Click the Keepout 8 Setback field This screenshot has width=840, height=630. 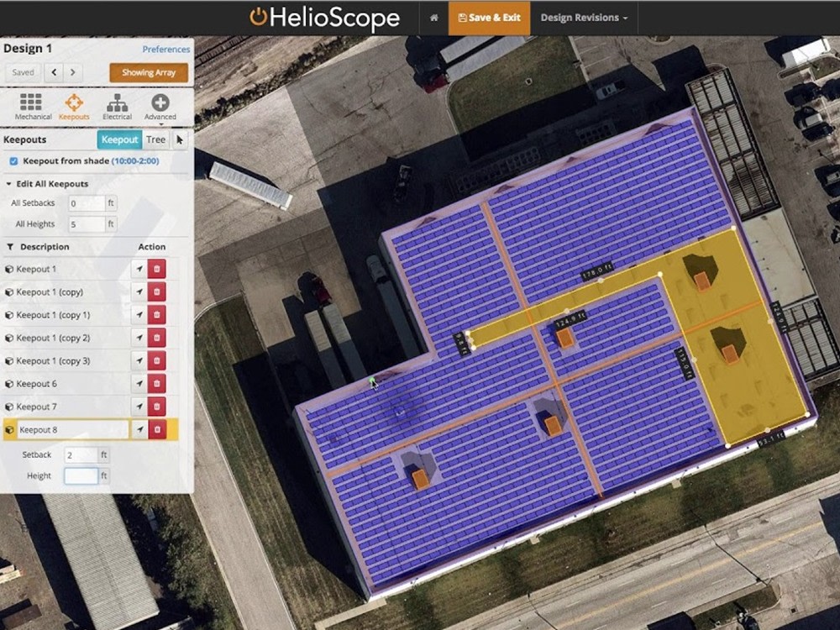pos(81,454)
